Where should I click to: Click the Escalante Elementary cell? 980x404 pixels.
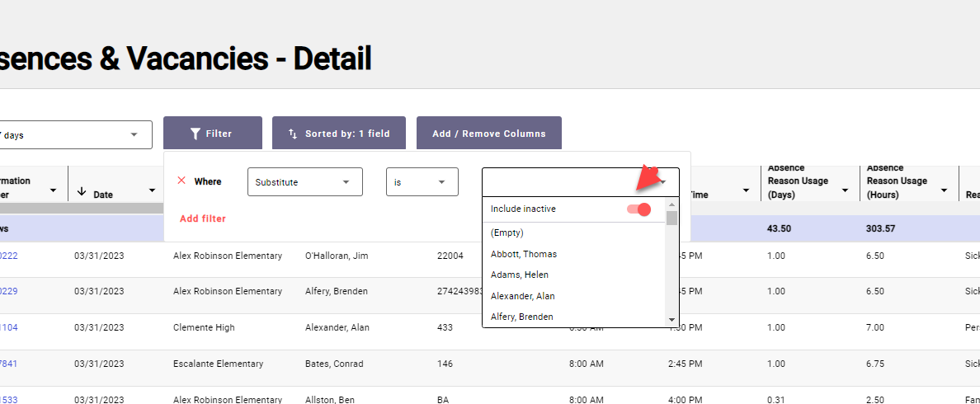[218, 364]
